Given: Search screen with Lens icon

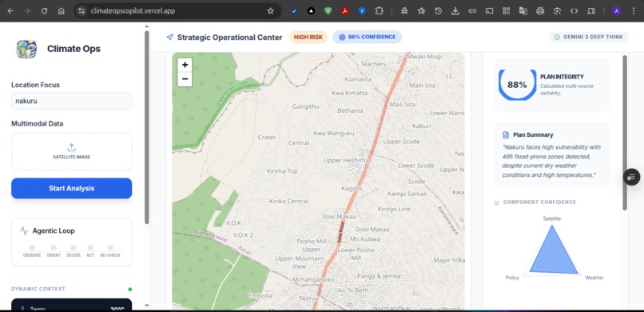Looking at the screenshot, I should point(557,11).
